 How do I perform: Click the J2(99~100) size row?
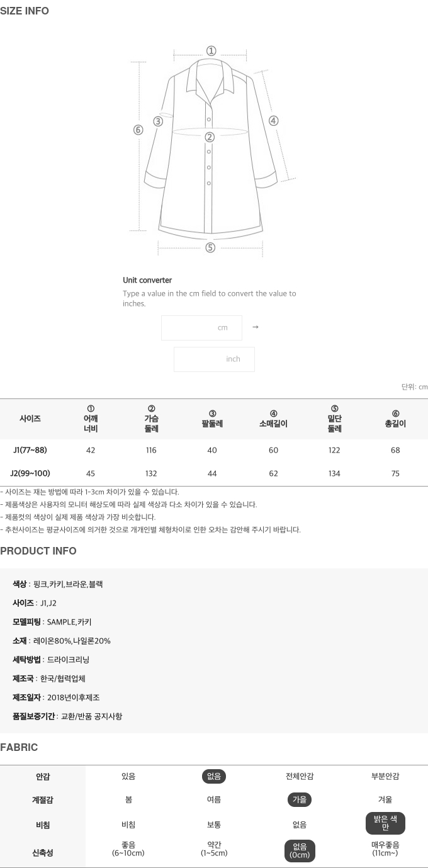(214, 473)
